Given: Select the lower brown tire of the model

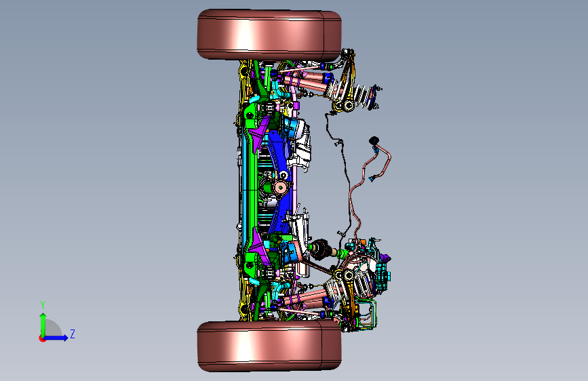Looking at the screenshot, I should pyautogui.click(x=269, y=346).
